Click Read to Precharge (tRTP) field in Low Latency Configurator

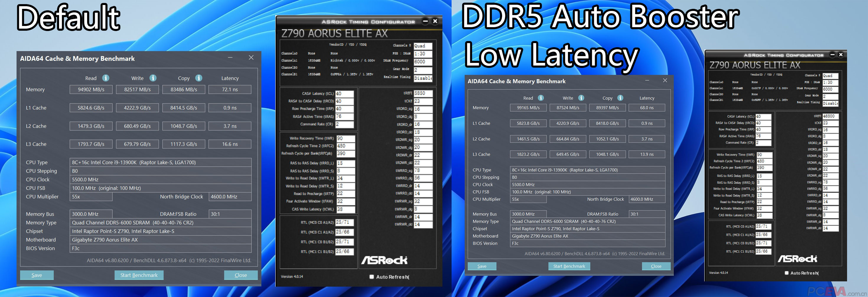pyautogui.click(x=765, y=202)
